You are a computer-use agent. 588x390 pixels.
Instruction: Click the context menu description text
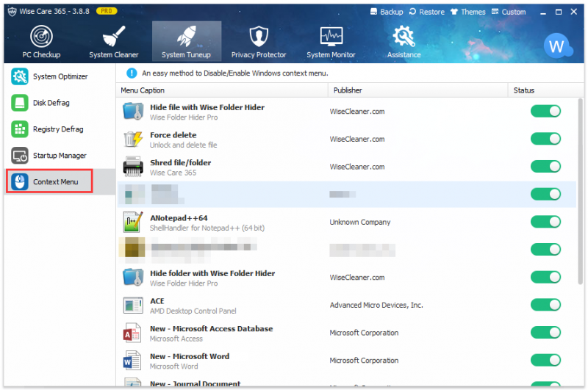(235, 73)
